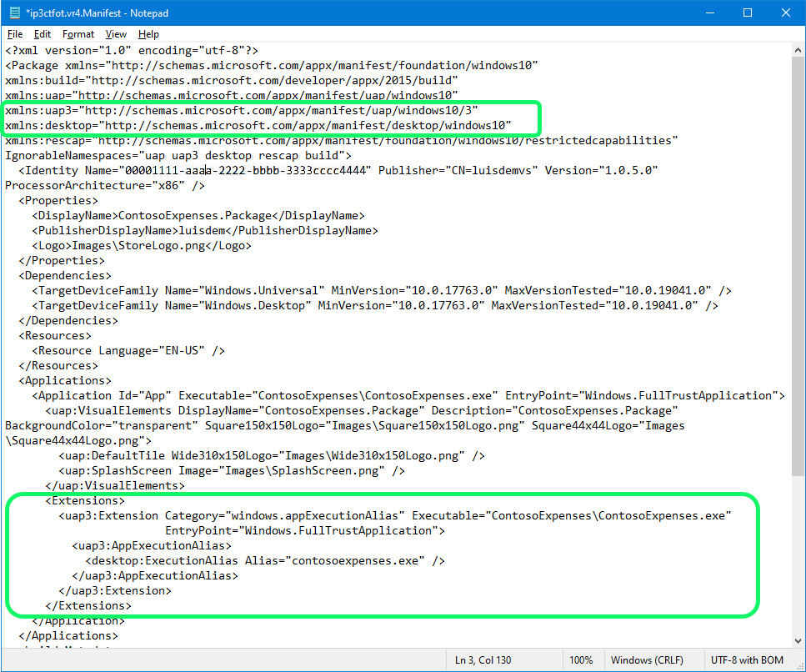Click 'Ln 3, Col 130' in status bar
This screenshot has height=672, width=806.
[483, 660]
